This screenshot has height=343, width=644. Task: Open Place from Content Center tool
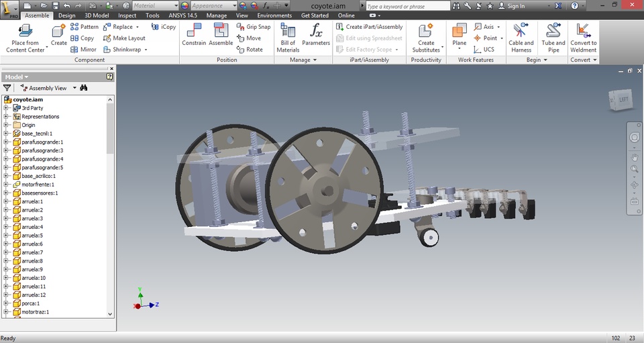(25, 38)
